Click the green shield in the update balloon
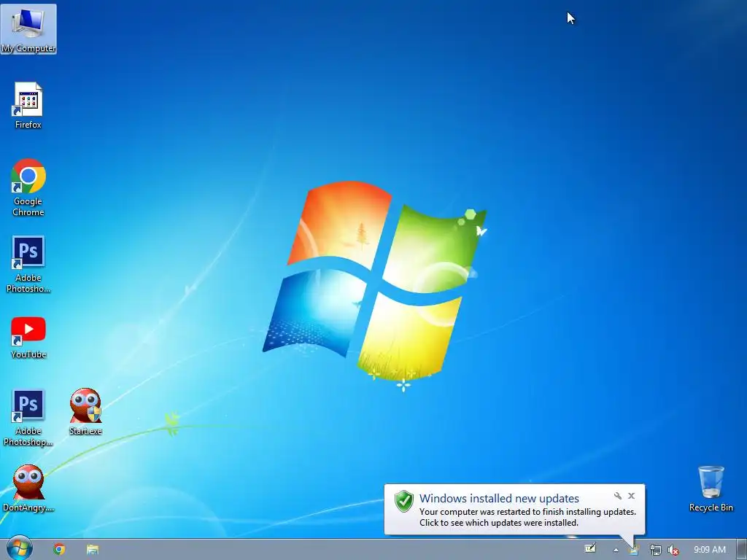The height and width of the screenshot is (560, 747). (x=404, y=501)
